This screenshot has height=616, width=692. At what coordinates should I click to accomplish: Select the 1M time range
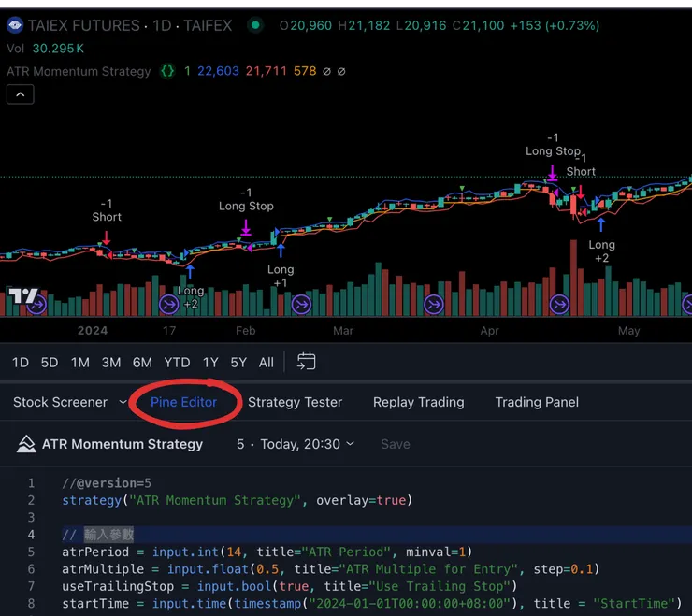click(79, 363)
